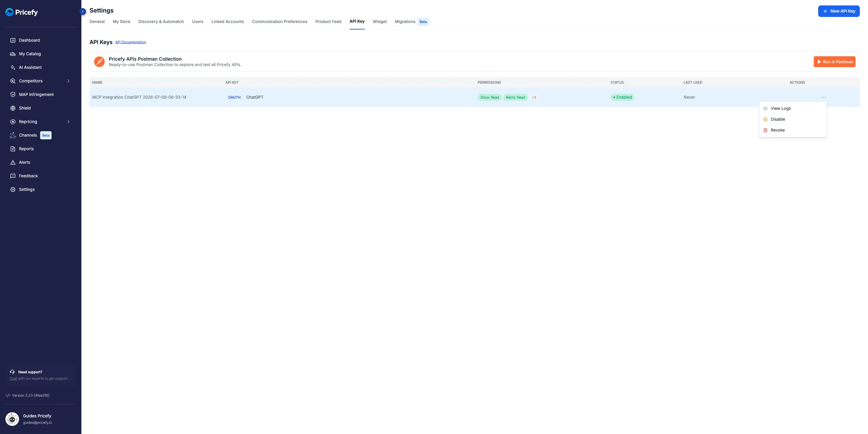Viewport: 868px width, 434px height.
Task: Open the three-dots actions menu for ChatGPT key
Action: tap(823, 97)
